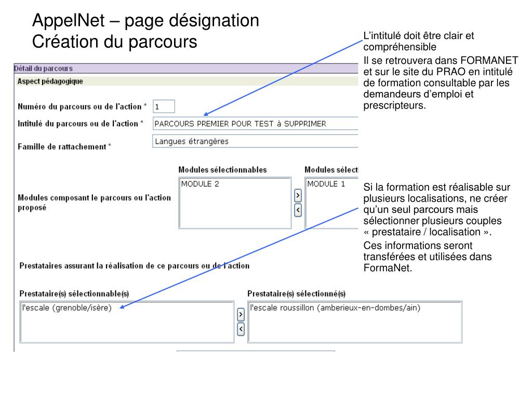This screenshot has height=399, width=532.
Task: Click Modules sélectionnables heading
Action: point(222,170)
